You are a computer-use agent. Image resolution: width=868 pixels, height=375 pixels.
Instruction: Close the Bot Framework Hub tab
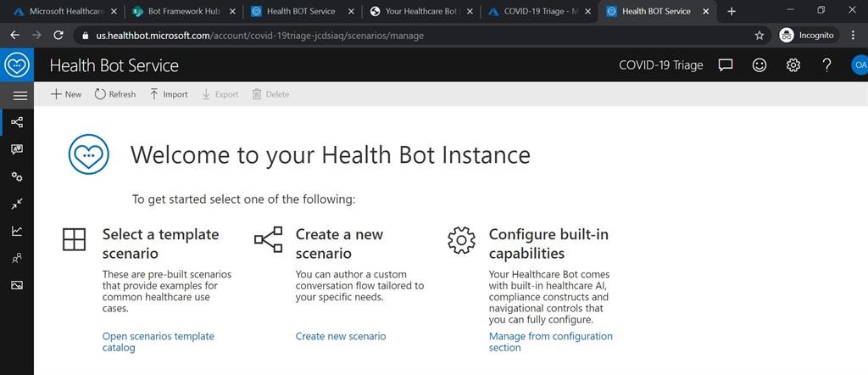pos(232,11)
